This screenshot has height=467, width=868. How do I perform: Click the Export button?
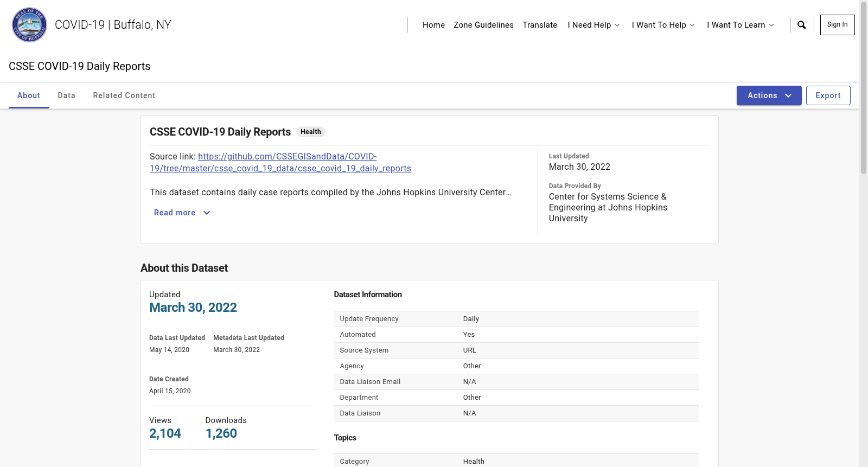[828, 95]
